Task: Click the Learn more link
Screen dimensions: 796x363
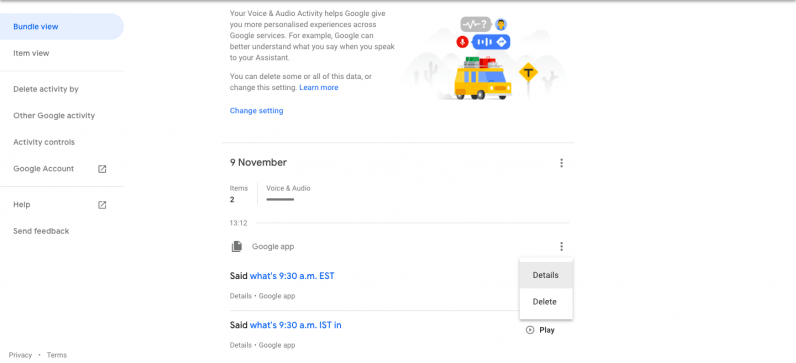Action: point(318,87)
